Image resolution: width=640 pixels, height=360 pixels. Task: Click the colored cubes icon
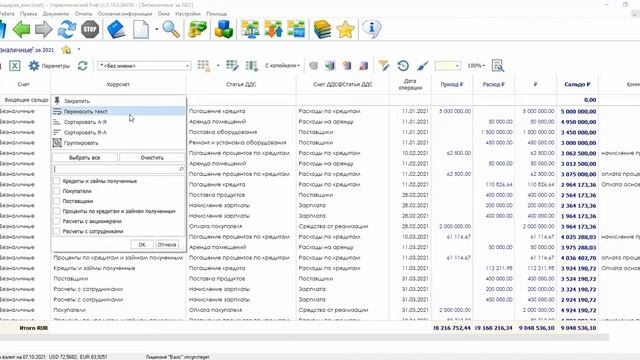tap(224, 29)
